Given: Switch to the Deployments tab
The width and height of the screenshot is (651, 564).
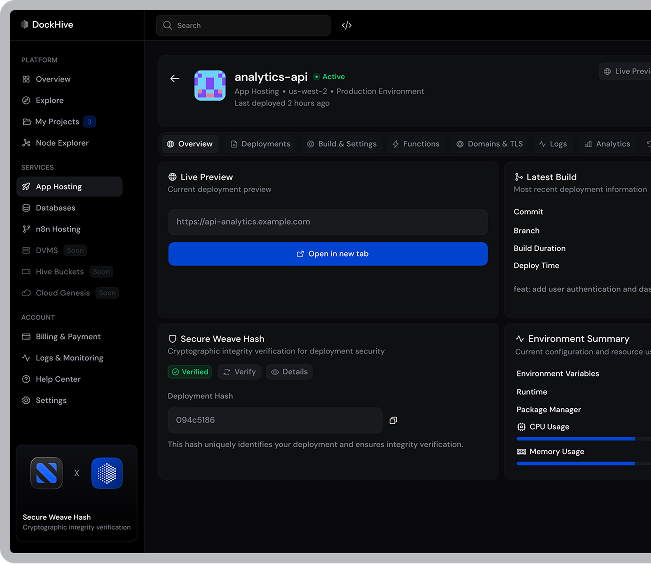Looking at the screenshot, I should pos(260,144).
